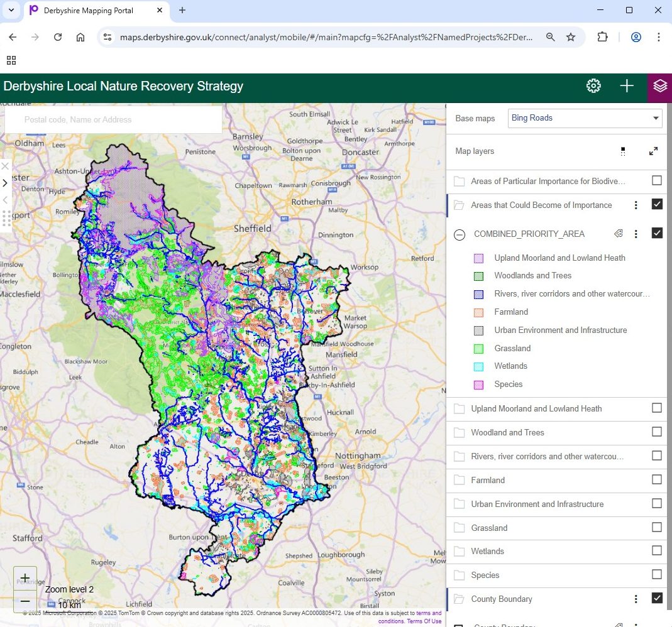This screenshot has height=627, width=672.
Task: Zoom in on the map
Action: point(25,578)
